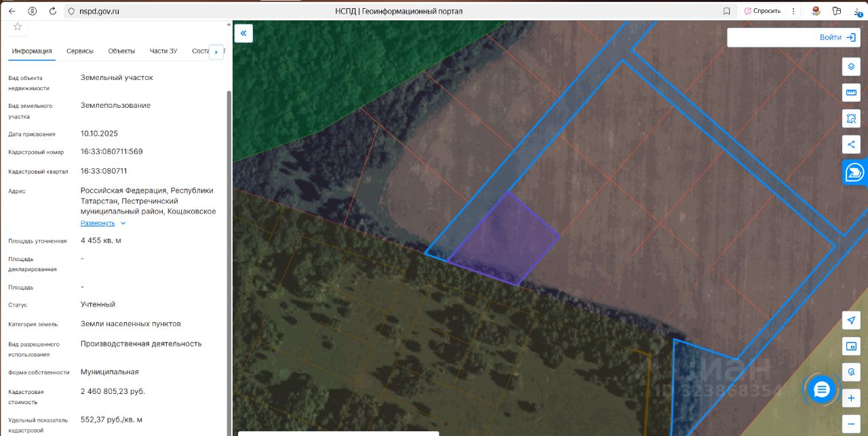
Task: Zoom out the map
Action: pyautogui.click(x=851, y=424)
